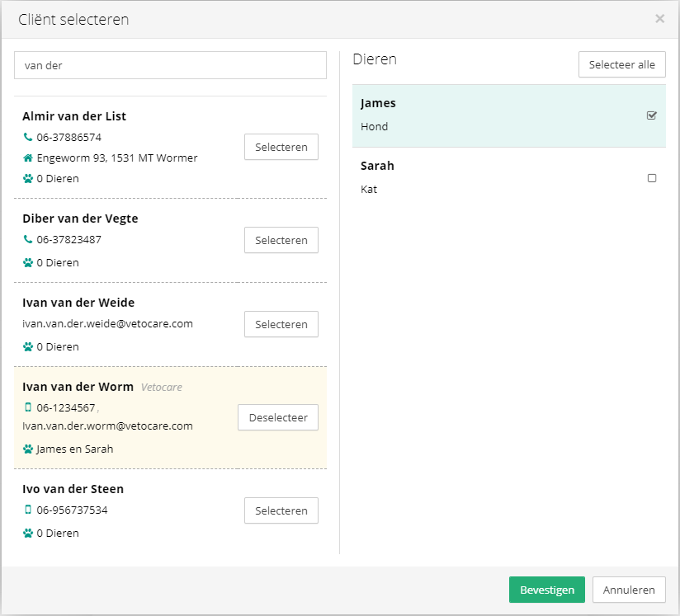The image size is (680, 616).
Task: Click paw icon beside James en Sarah
Action: 28,449
